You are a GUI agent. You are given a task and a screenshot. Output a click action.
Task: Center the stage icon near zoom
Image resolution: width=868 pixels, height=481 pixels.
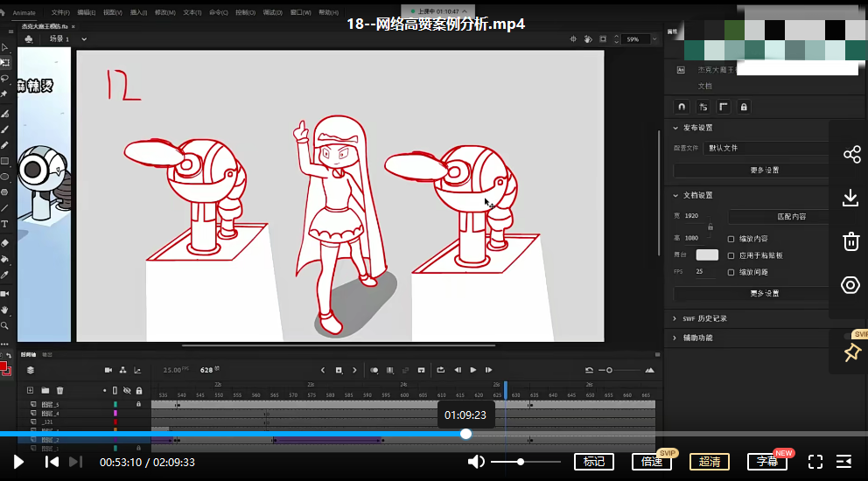click(573, 38)
